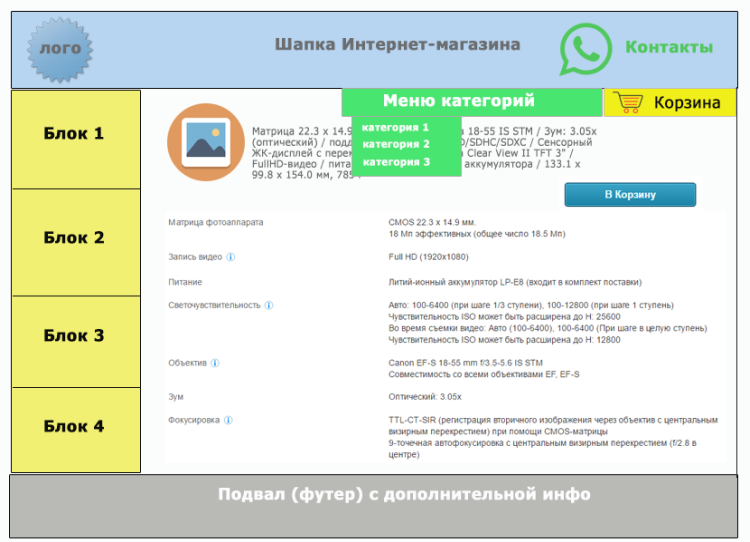This screenshot has height=542, width=750.
Task: Select Блок 4 in sidebar
Action: [76, 430]
